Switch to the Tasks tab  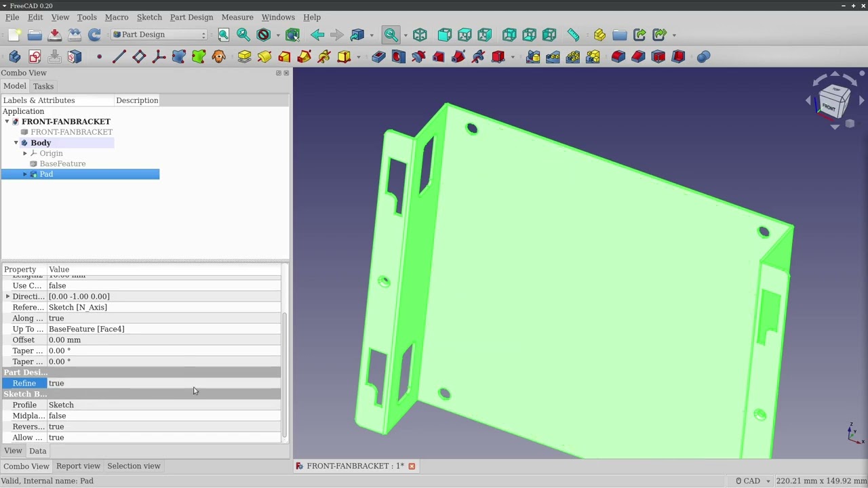43,86
